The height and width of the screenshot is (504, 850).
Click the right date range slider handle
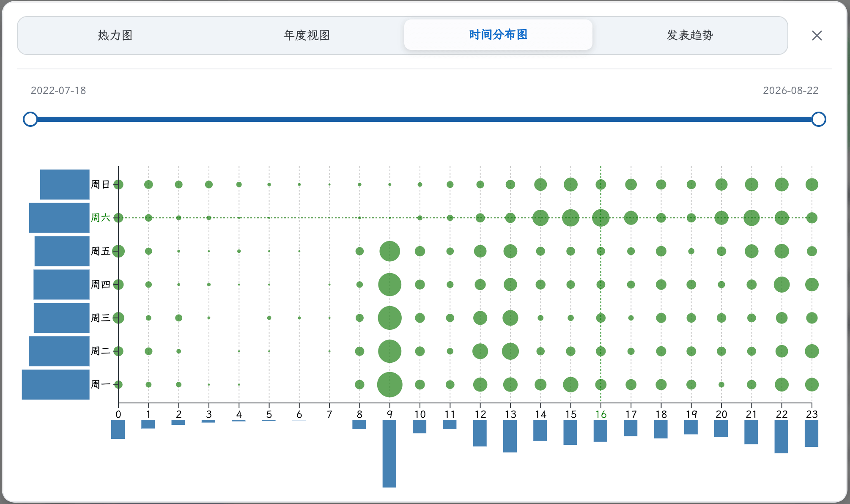tap(819, 119)
